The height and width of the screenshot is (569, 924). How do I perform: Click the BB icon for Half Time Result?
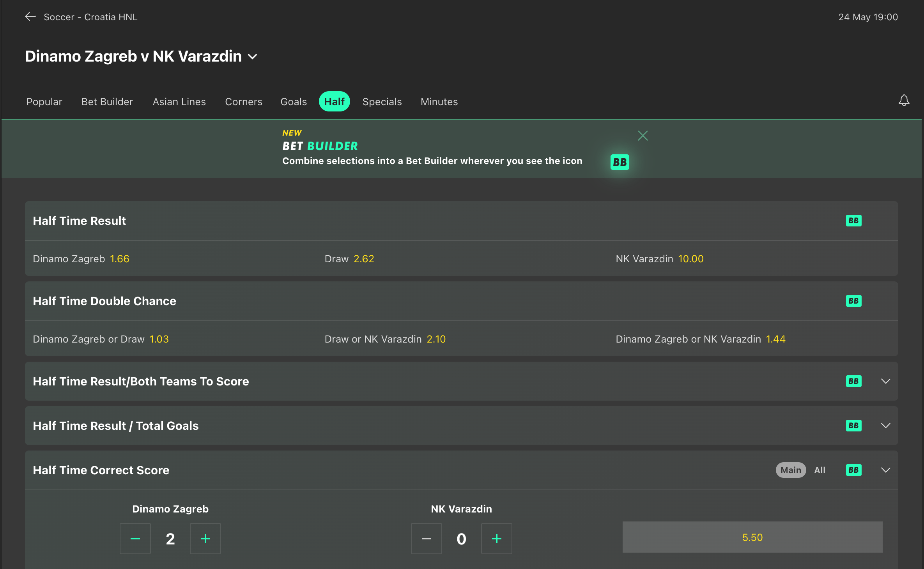click(853, 221)
